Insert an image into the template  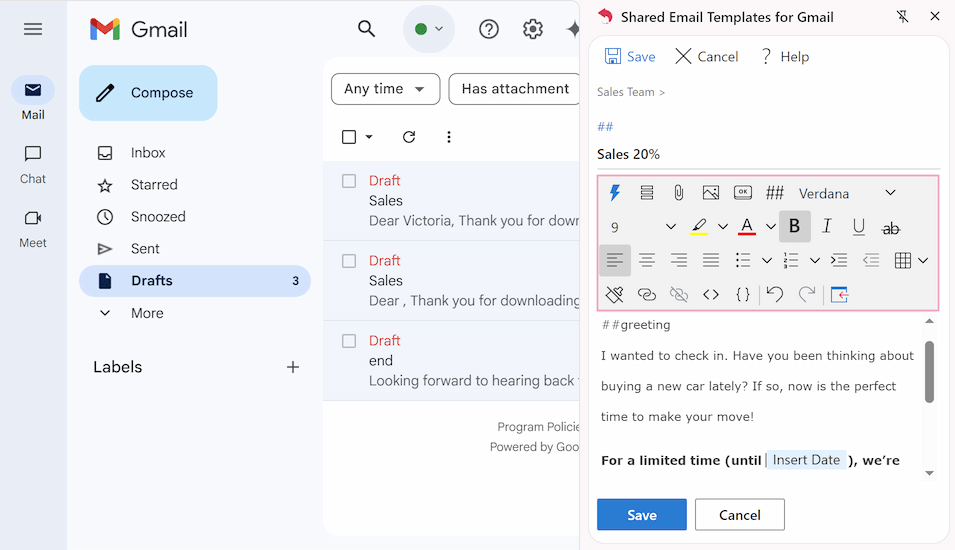(x=711, y=193)
